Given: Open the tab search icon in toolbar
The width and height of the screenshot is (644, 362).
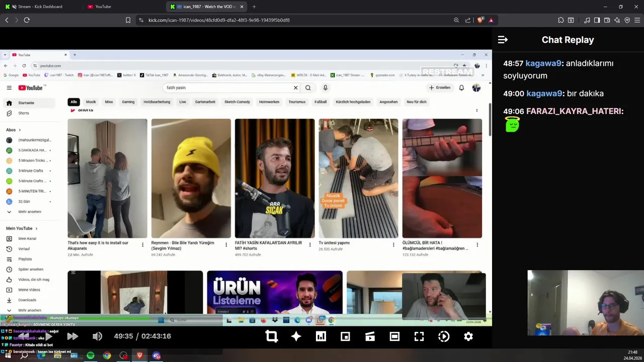Looking at the screenshot, I should (x=571, y=20).
